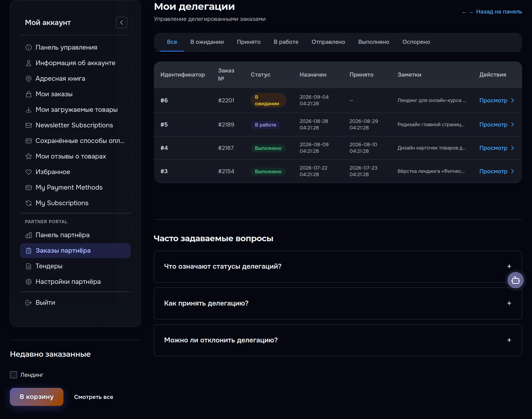Click the heart icon beside Избранное
This screenshot has width=532, height=419.
(x=29, y=172)
